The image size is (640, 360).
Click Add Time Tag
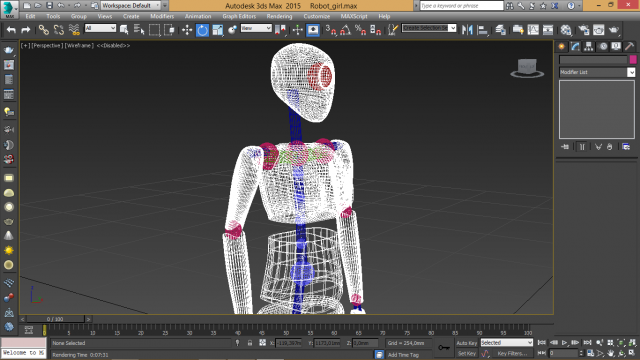click(x=403, y=355)
